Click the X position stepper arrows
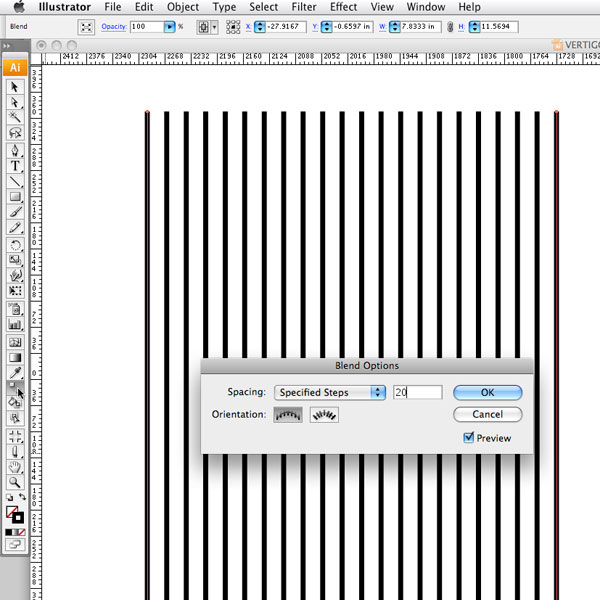The height and width of the screenshot is (600, 600). [x=259, y=25]
